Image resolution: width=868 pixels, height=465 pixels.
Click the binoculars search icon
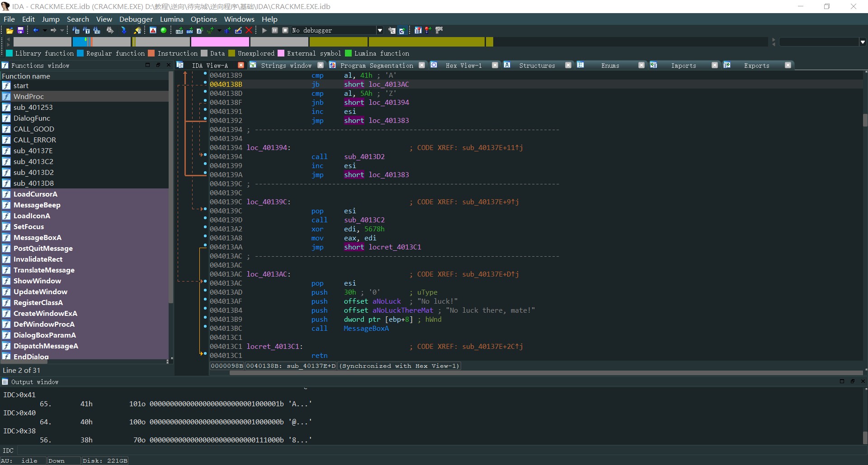[110, 30]
